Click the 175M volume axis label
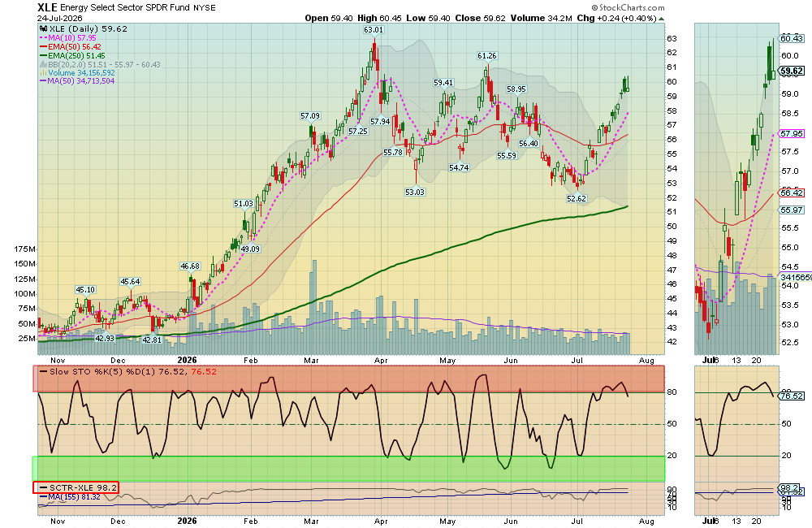Image resolution: width=812 pixels, height=528 pixels. (x=25, y=249)
